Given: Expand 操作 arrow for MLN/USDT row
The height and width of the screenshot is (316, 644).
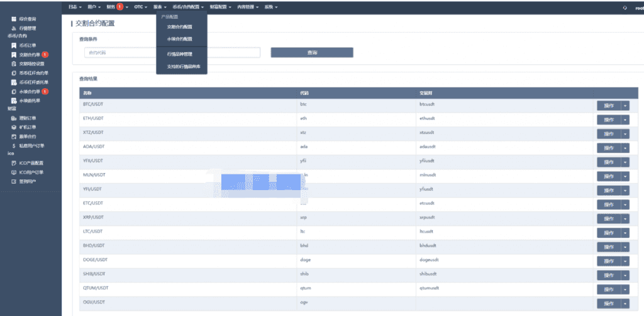Looking at the screenshot, I should tap(625, 176).
